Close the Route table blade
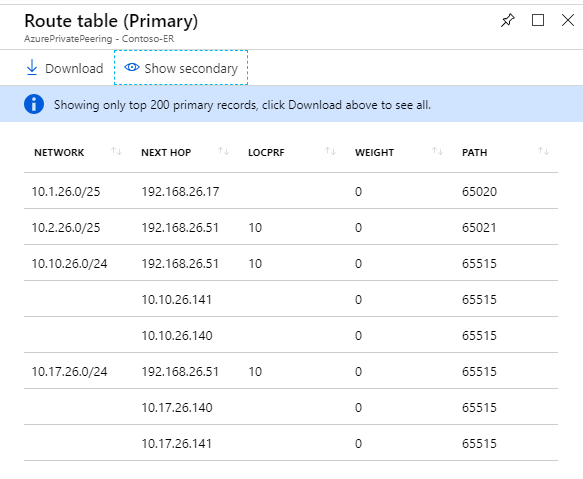 (568, 20)
